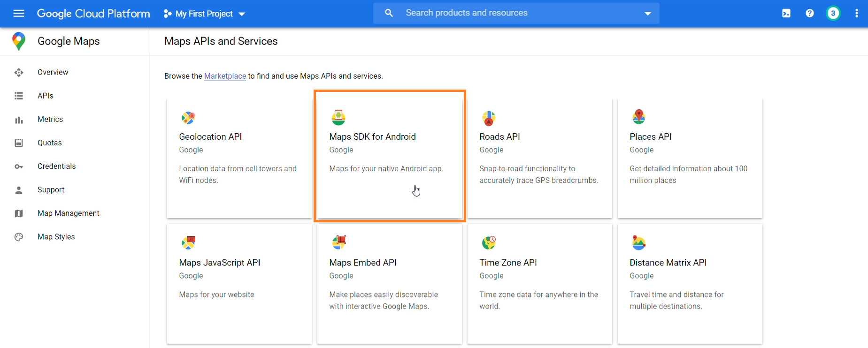Click the Map Styles palette icon

click(x=19, y=237)
